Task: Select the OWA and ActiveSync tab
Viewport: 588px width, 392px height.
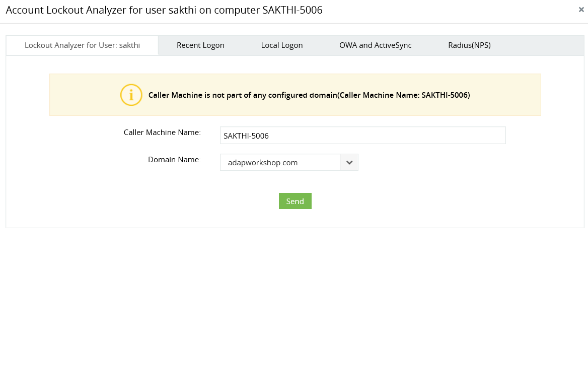Action: pos(375,45)
